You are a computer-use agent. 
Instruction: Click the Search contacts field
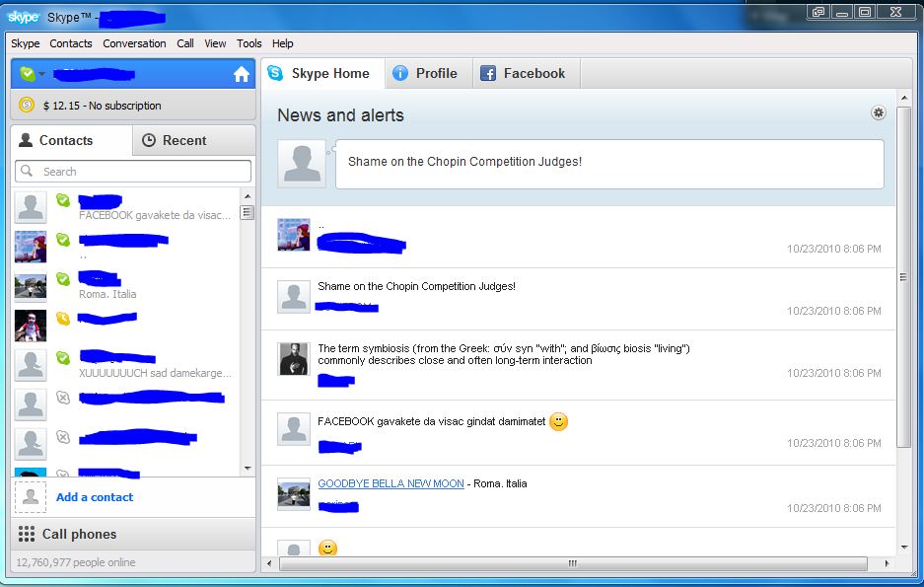(133, 172)
